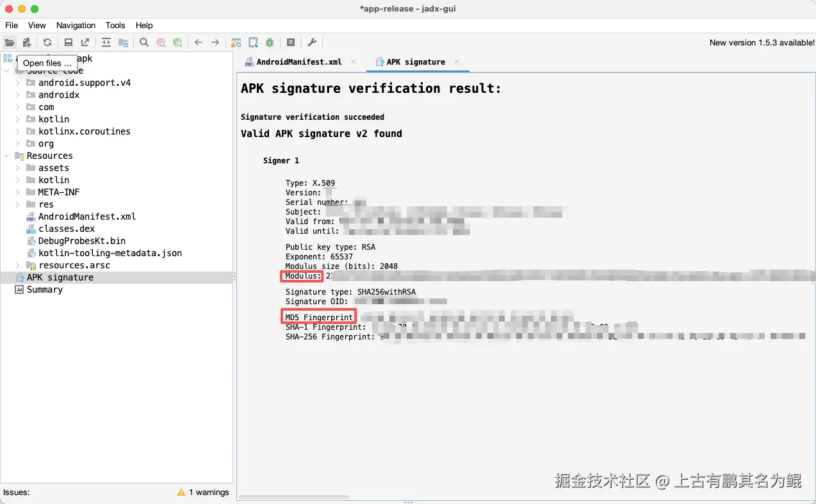816x504 pixels.
Task: Select DebugProbesKt.bin in the tree
Action: point(82,241)
